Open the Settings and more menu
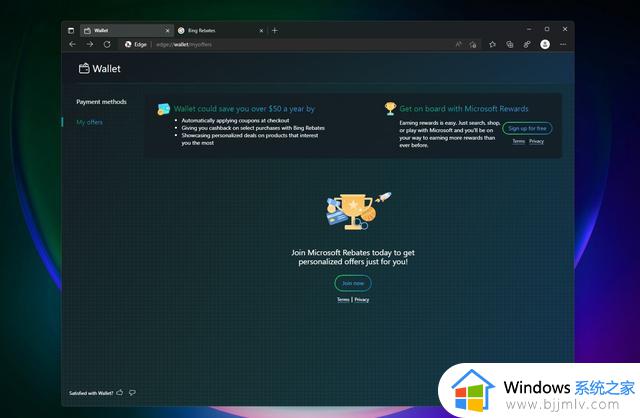Image resolution: width=640 pixels, height=418 pixels. 563,44
